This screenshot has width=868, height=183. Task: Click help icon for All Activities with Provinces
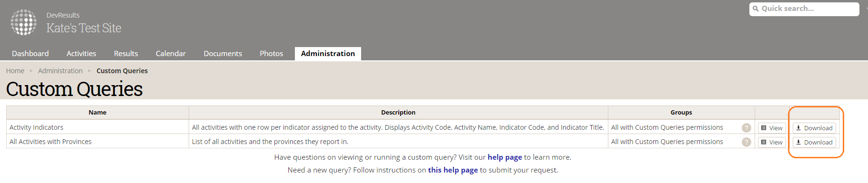tap(747, 142)
